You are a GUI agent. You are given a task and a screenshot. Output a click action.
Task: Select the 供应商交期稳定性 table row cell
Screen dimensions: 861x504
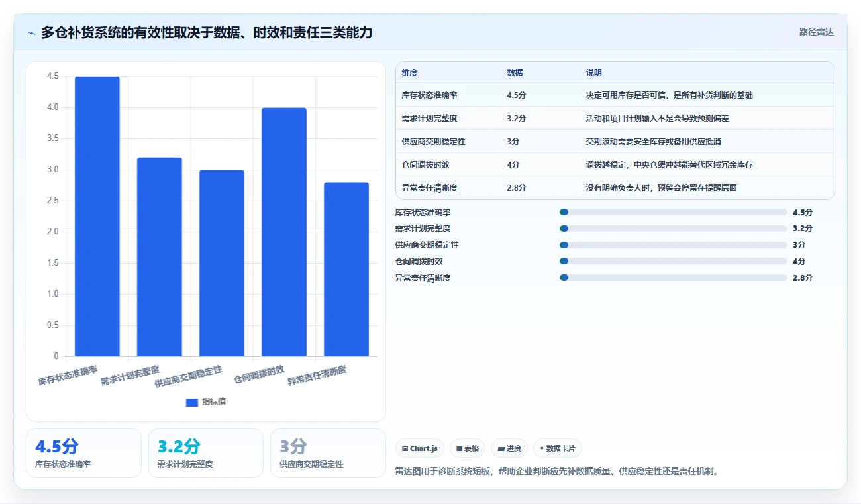[x=433, y=142]
